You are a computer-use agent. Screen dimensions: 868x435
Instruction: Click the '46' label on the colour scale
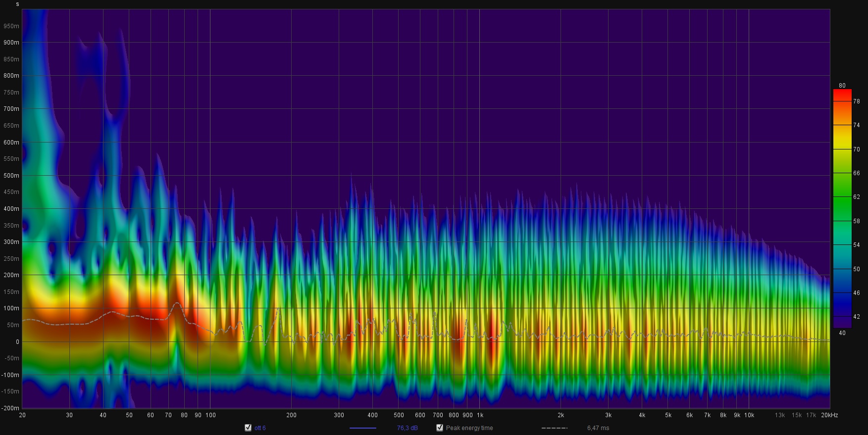point(857,293)
